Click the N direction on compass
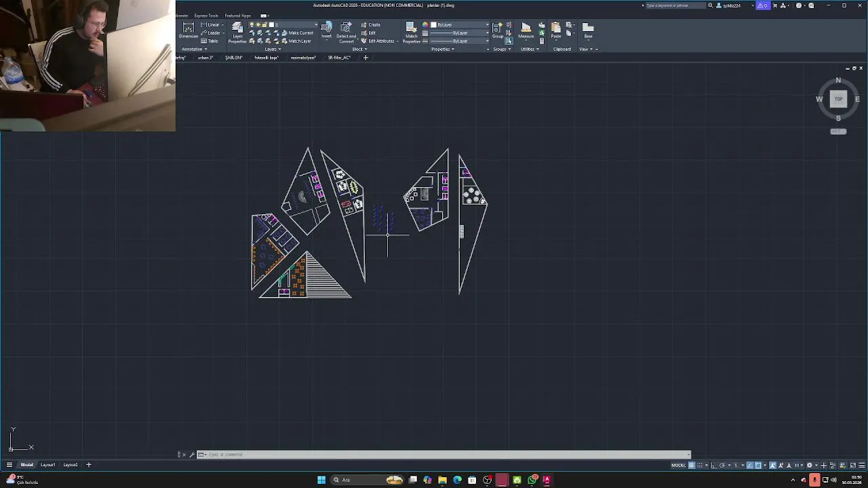The image size is (868, 488). pyautogui.click(x=838, y=81)
